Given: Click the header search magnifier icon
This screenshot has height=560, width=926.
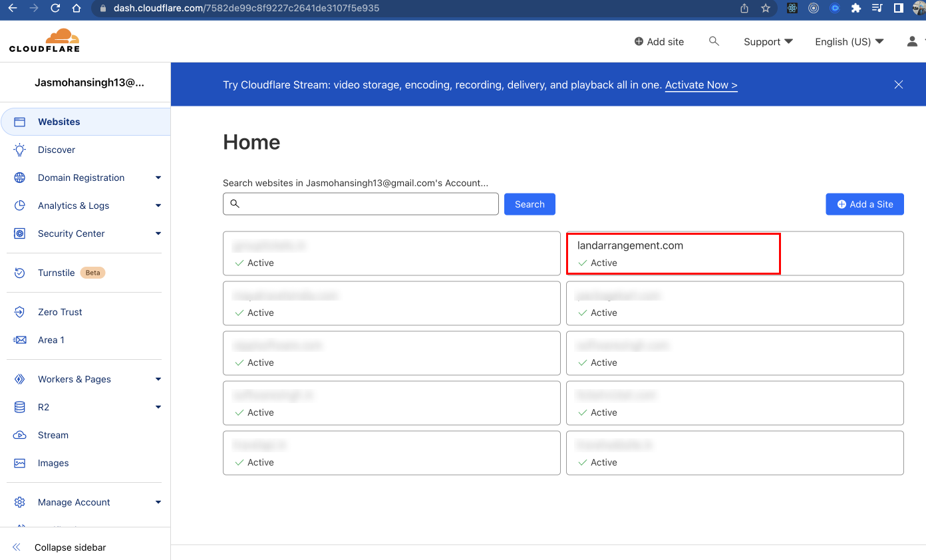Looking at the screenshot, I should click(714, 41).
